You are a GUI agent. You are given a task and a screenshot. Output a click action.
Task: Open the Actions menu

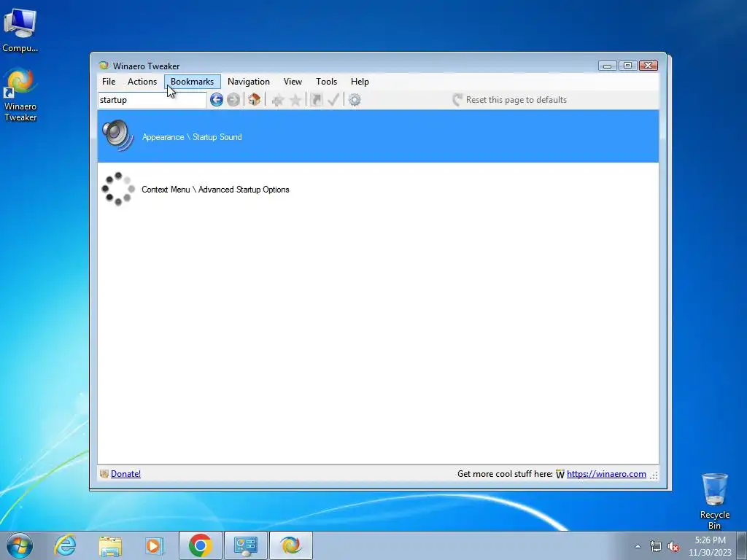point(142,82)
